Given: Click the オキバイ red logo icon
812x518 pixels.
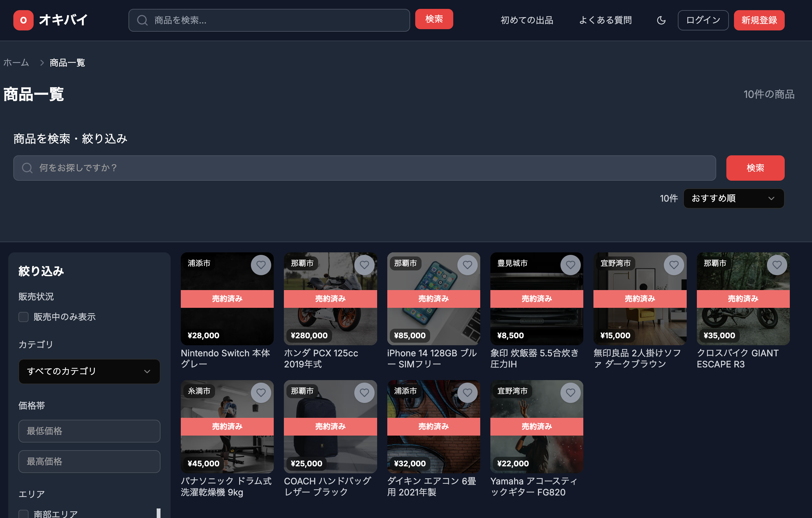Looking at the screenshot, I should [23, 20].
